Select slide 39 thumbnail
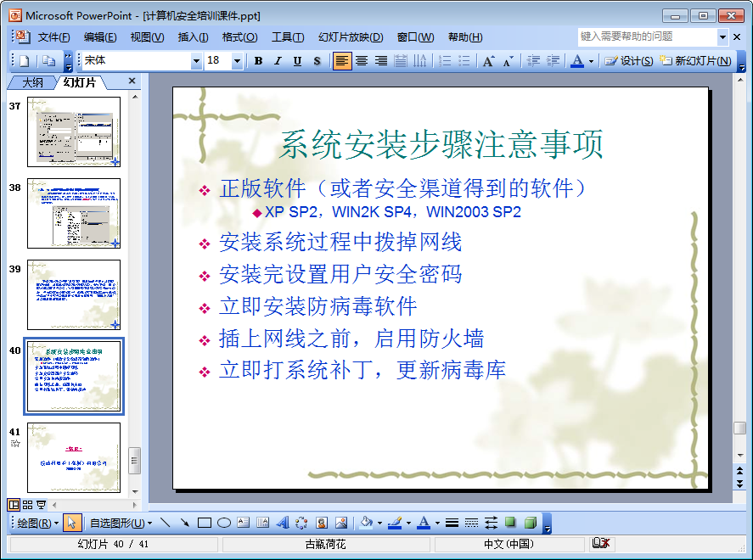Image resolution: width=753 pixels, height=560 pixels. point(74,295)
